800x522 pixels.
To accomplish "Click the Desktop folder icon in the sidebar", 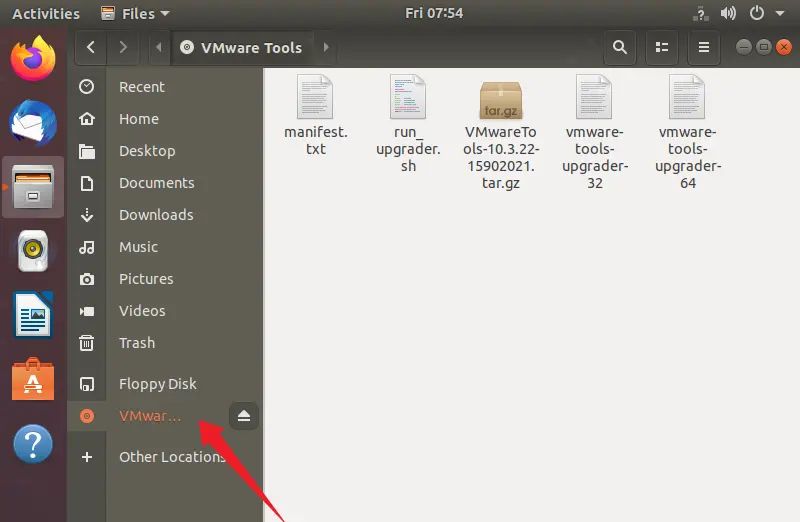I will click(87, 151).
